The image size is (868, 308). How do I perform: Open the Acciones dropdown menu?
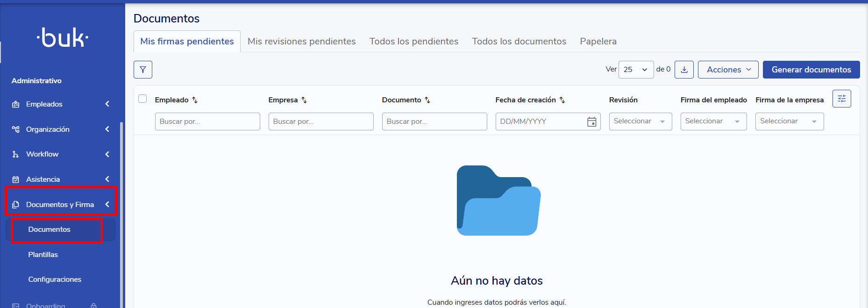[x=728, y=70]
